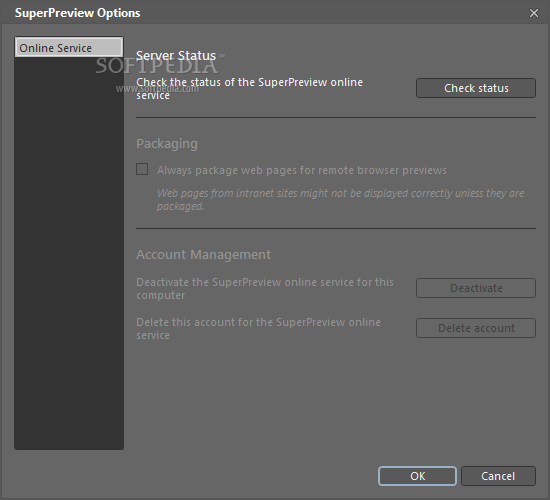Close the SuperPreview Options dialog
The height and width of the screenshot is (500, 550).
tap(534, 13)
